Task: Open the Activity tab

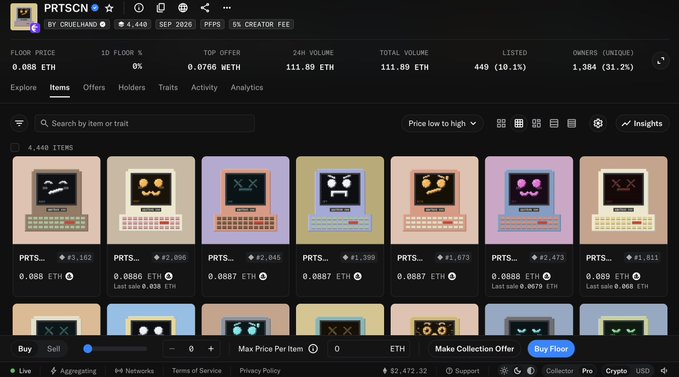Action: click(x=204, y=87)
